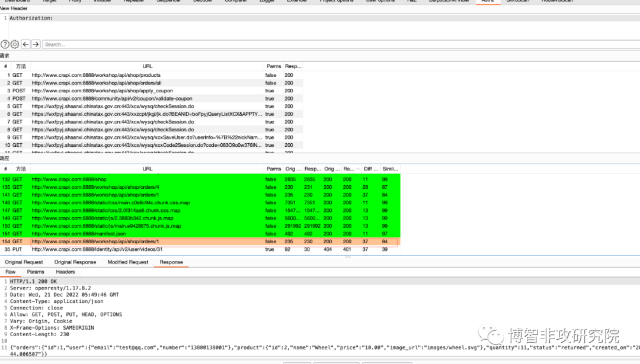Select the Params sub-tab

coord(36,272)
